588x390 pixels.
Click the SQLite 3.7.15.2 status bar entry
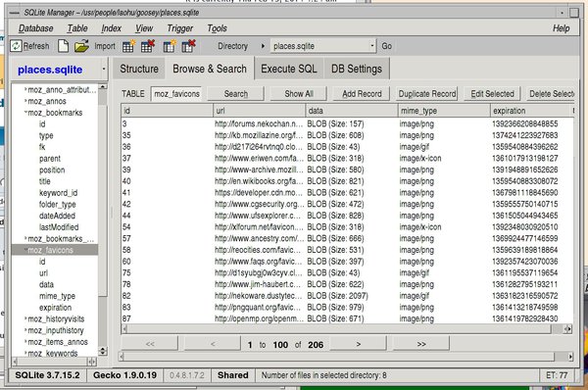point(48,375)
